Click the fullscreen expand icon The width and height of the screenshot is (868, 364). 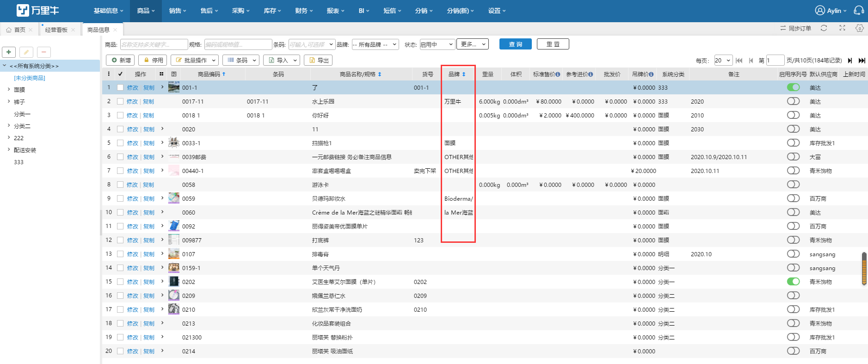(842, 28)
